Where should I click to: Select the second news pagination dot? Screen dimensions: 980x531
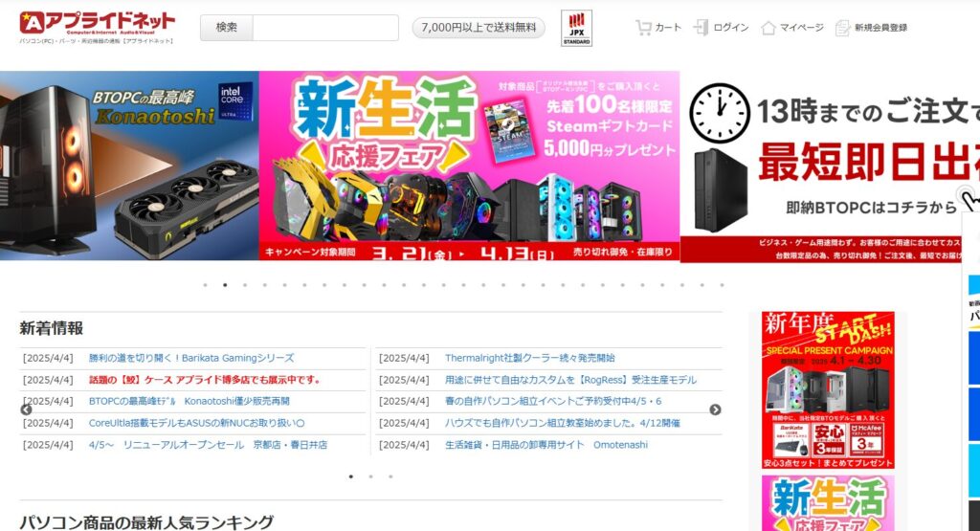370,476
